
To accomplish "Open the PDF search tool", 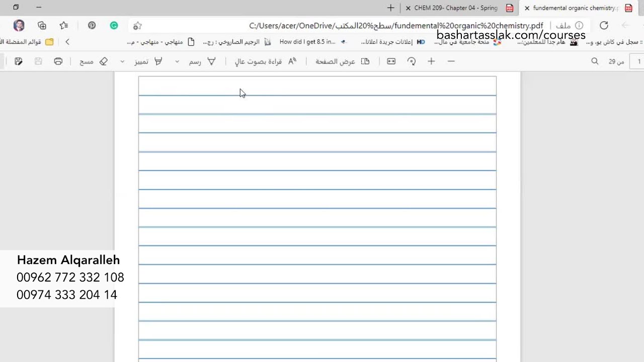I will (595, 61).
